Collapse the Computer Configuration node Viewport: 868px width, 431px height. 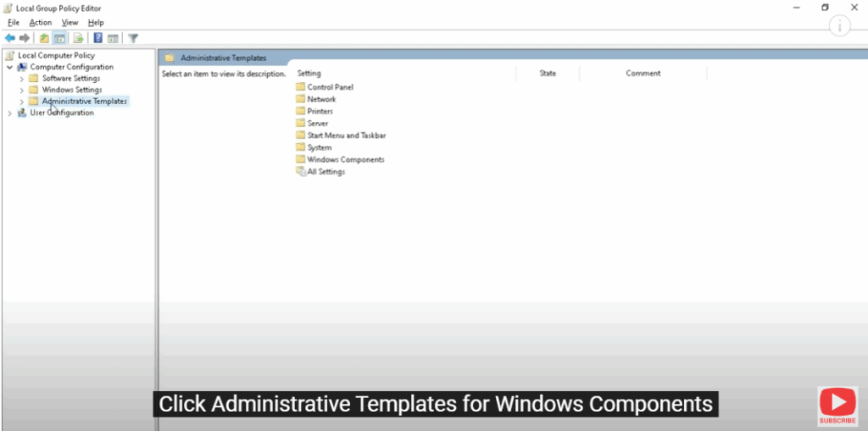(x=10, y=67)
